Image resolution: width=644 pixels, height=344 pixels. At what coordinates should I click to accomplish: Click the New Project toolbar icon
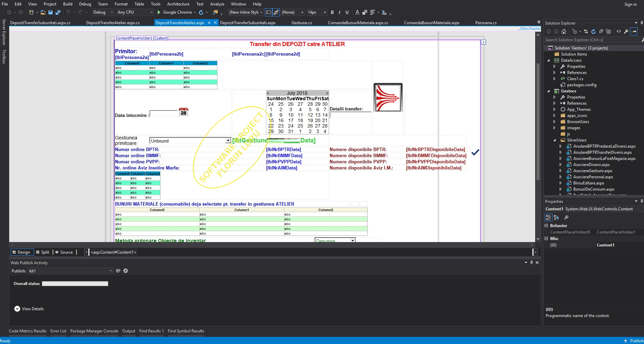coord(31,12)
